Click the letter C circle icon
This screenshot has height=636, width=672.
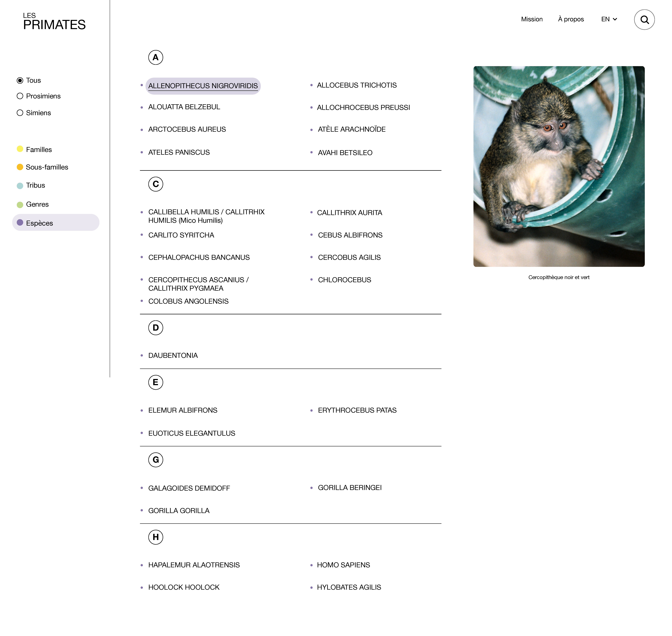point(156,184)
